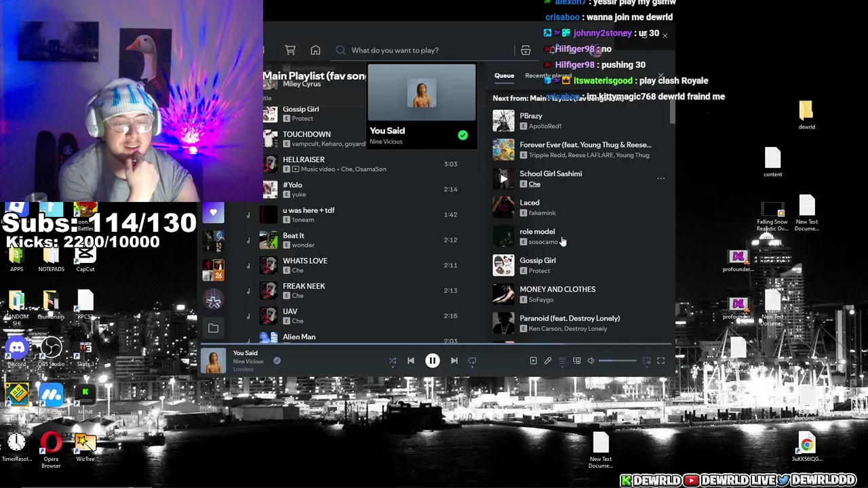Viewport: 868px width, 488px height.
Task: Pause the current song
Action: point(432,361)
